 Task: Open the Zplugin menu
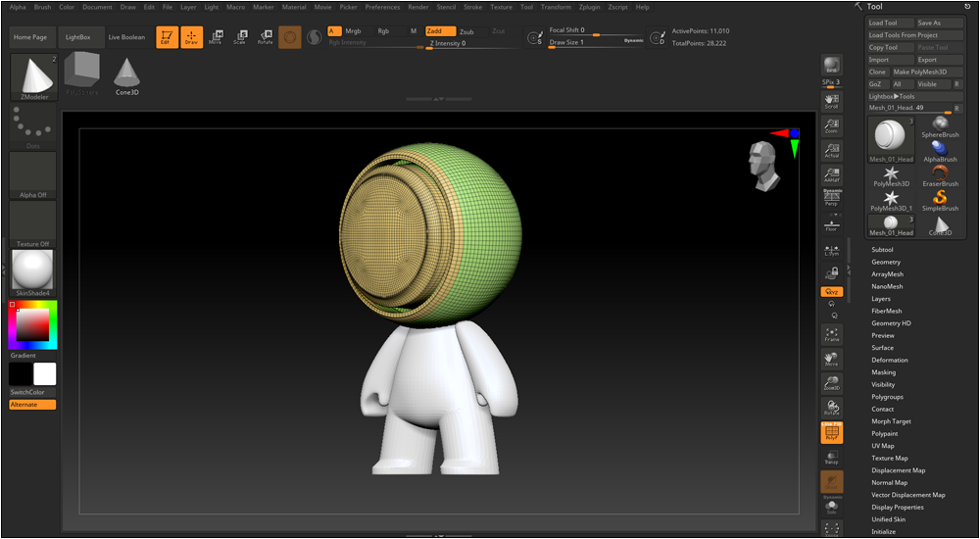pos(590,7)
